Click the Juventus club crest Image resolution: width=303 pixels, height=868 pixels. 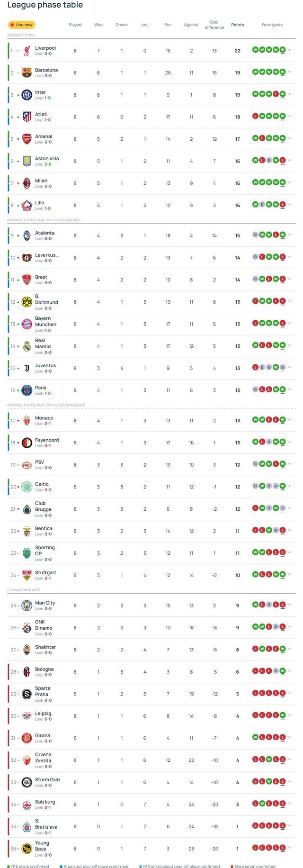[27, 368]
